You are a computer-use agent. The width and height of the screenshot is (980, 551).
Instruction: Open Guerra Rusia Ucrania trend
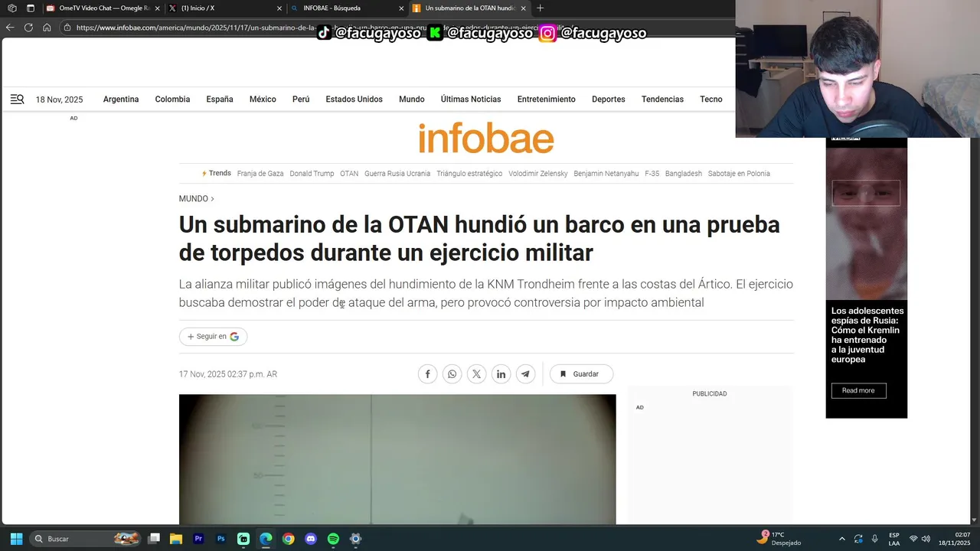click(397, 174)
